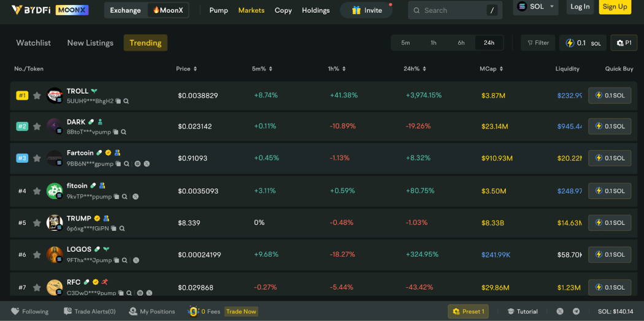Star the TROLL token for watchlist

(37, 96)
